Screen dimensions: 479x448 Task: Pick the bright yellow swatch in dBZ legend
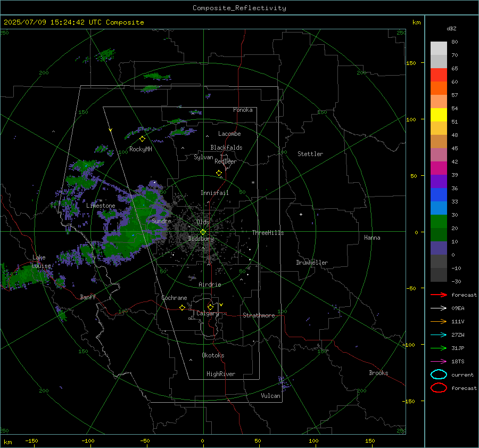click(439, 115)
